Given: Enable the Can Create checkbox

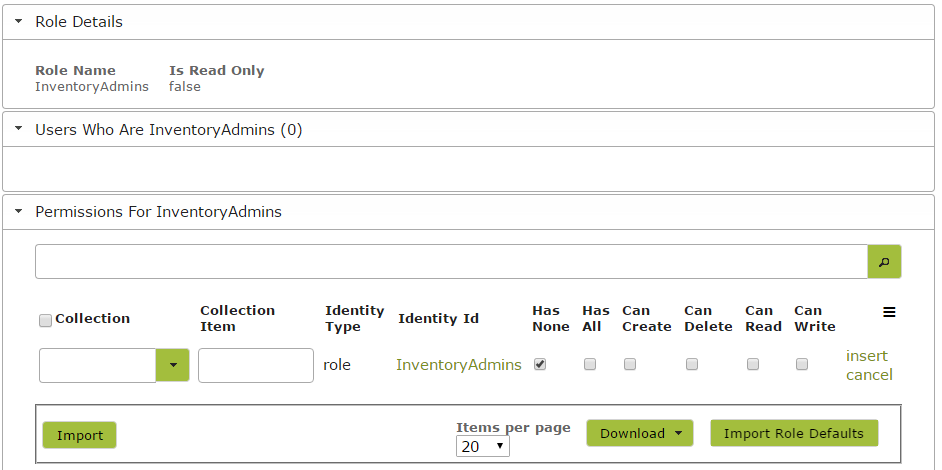Looking at the screenshot, I should pos(630,364).
